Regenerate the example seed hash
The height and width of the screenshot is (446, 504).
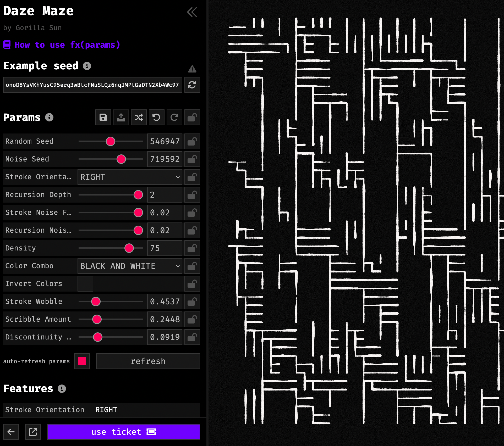[192, 85]
